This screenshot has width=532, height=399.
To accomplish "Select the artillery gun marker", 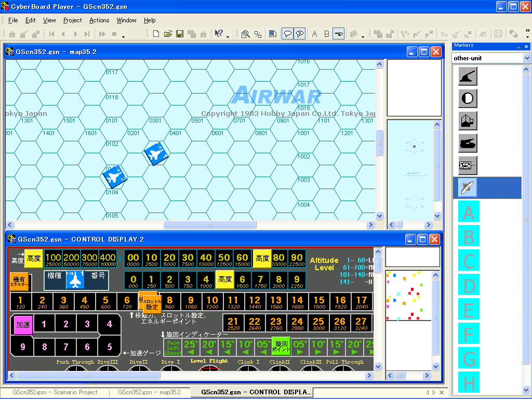I will click(468, 76).
